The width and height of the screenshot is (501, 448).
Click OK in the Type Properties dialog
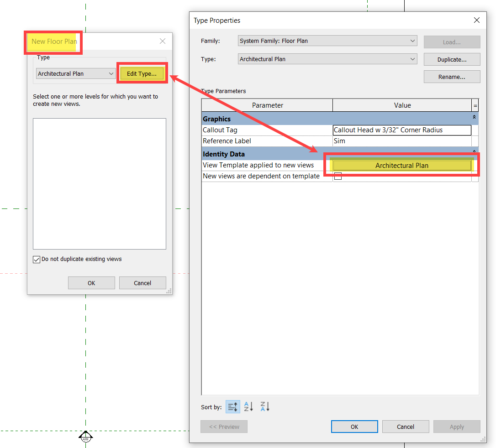(354, 427)
